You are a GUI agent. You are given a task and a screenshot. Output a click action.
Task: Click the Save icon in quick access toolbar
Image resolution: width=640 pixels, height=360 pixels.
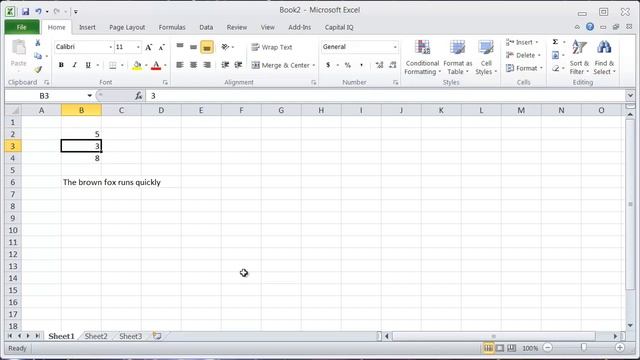(x=25, y=11)
